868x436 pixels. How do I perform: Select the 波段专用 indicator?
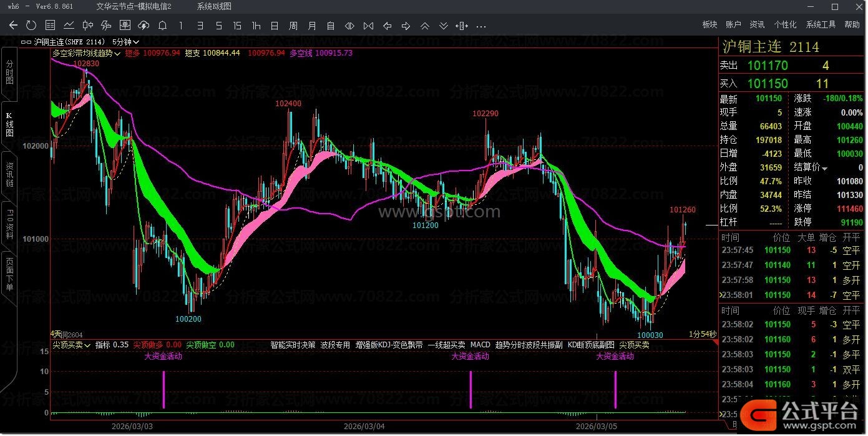pos(335,345)
